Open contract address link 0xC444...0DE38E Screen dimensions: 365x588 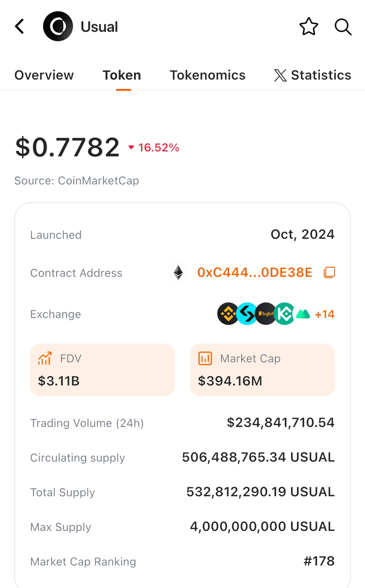click(x=254, y=272)
